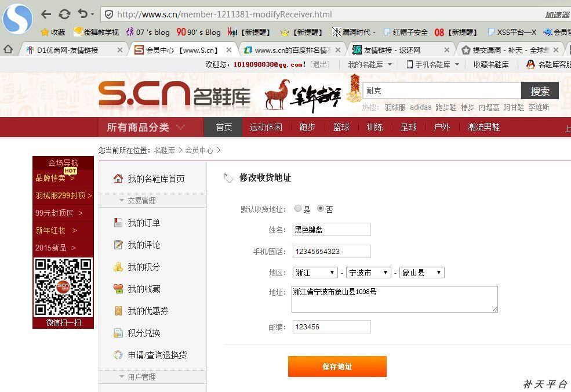Click the 我的积分 coins icon

[118, 267]
